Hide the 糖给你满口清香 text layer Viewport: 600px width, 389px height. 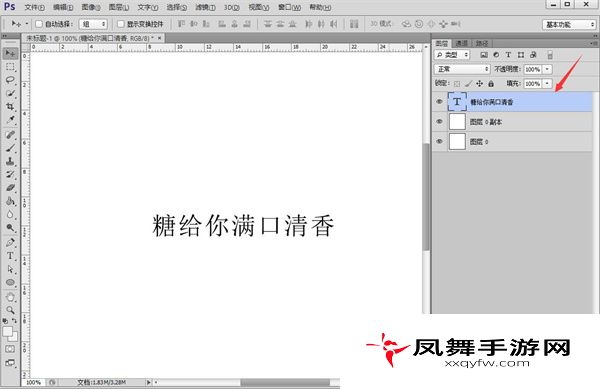coord(439,102)
